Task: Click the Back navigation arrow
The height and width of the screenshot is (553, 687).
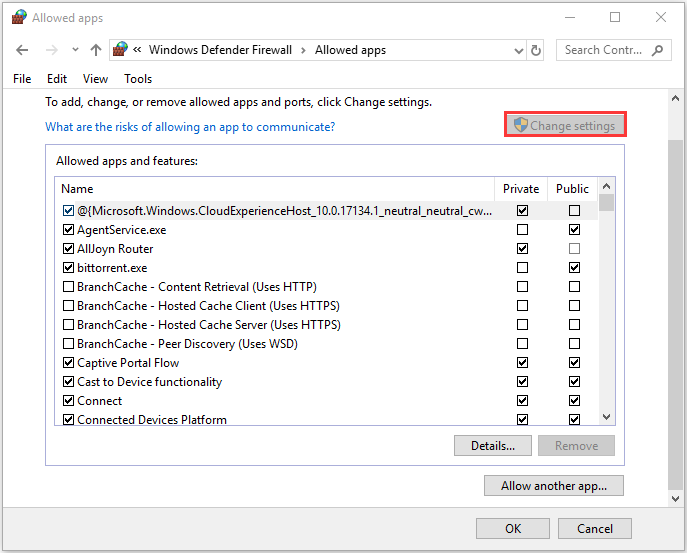Action: (x=22, y=50)
